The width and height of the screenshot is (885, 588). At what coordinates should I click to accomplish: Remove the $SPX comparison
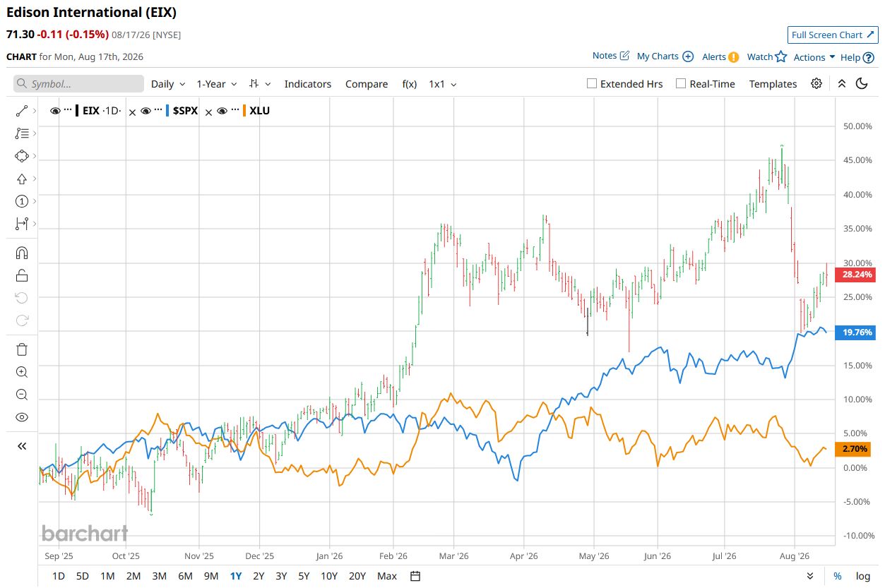tap(132, 112)
